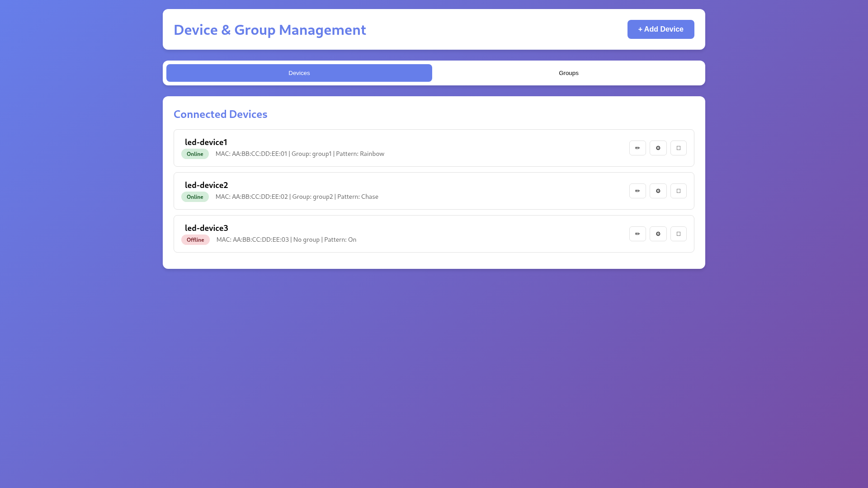Click the square icon button for led-device1
868x488 pixels.
(678, 148)
